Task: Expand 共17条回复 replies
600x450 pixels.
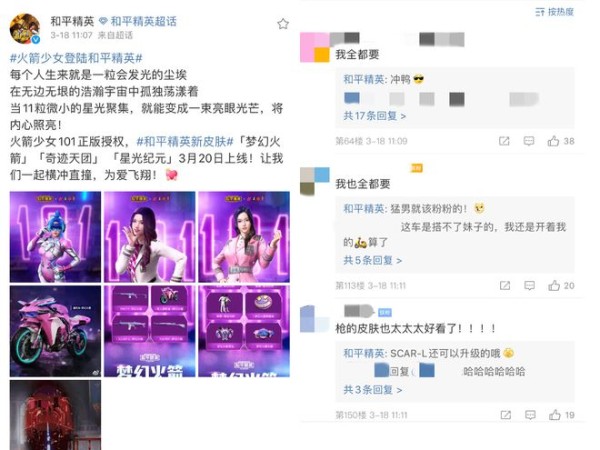Action: (x=375, y=116)
